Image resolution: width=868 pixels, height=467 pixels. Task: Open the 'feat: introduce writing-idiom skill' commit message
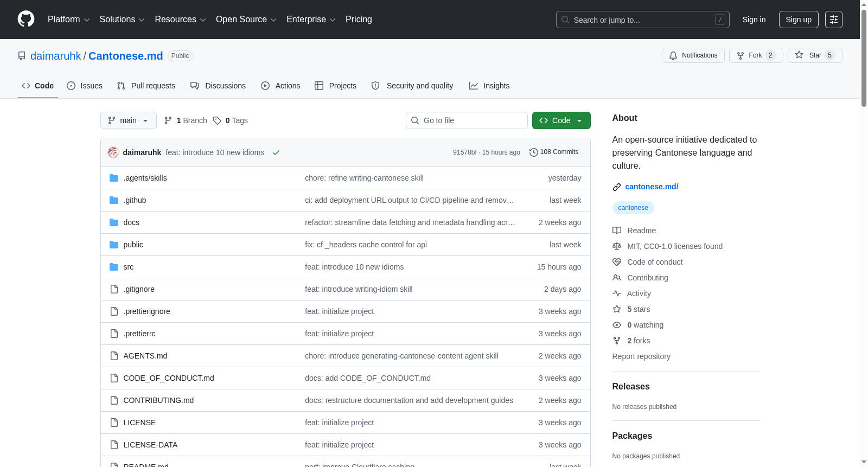click(x=359, y=289)
